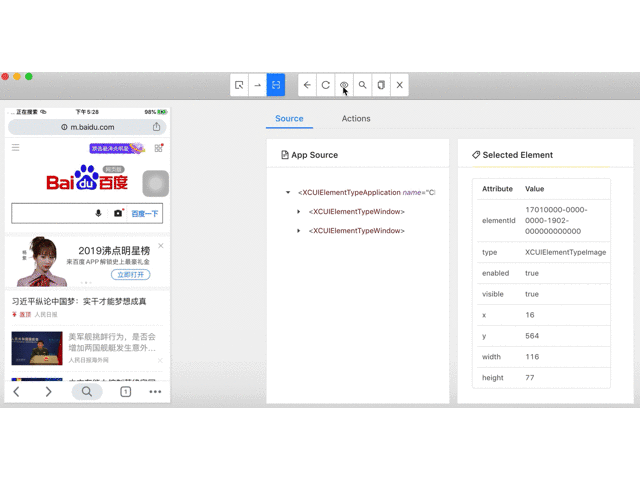Screen dimensions: 640x480
Task: Open the hamburger menu on Baidu page
Action: tap(16, 147)
